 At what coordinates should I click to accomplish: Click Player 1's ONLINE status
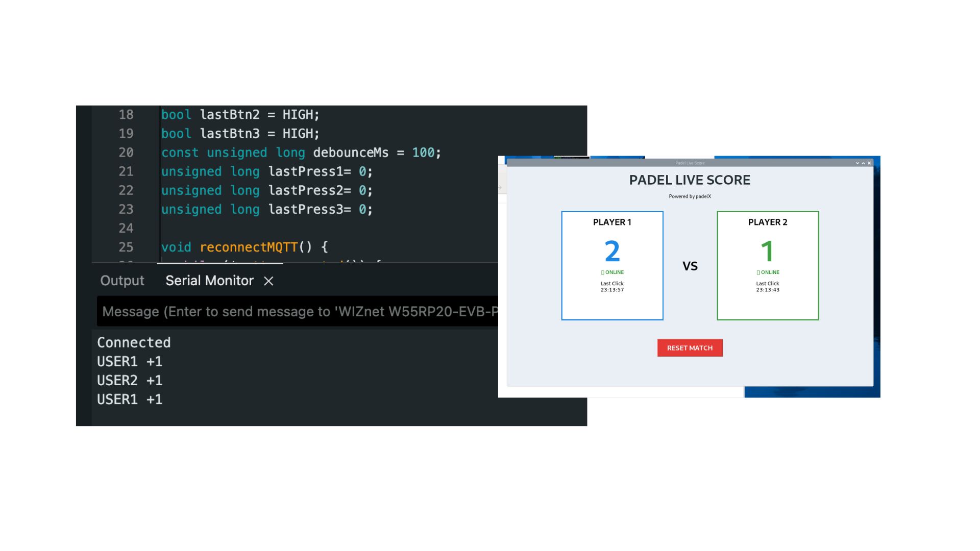[612, 272]
